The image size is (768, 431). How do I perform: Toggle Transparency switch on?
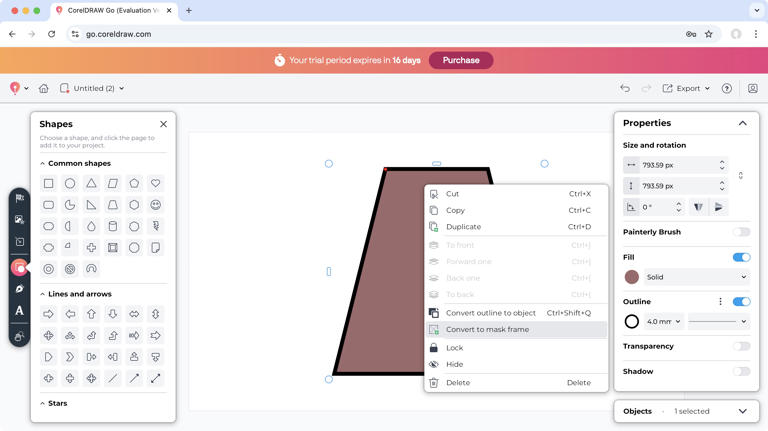[741, 346]
